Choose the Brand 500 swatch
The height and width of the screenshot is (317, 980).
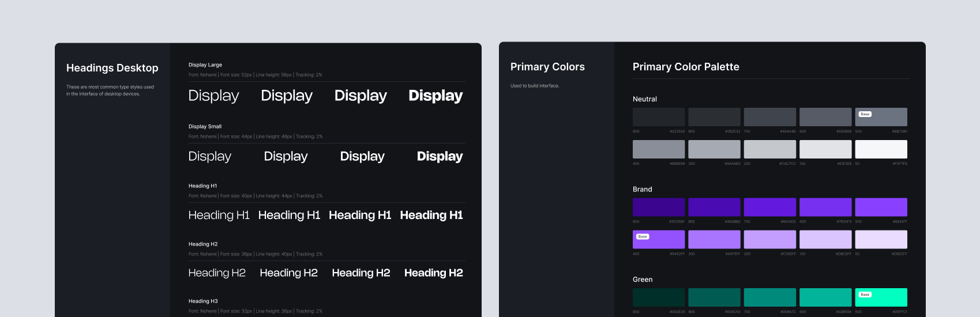pyautogui.click(x=881, y=207)
